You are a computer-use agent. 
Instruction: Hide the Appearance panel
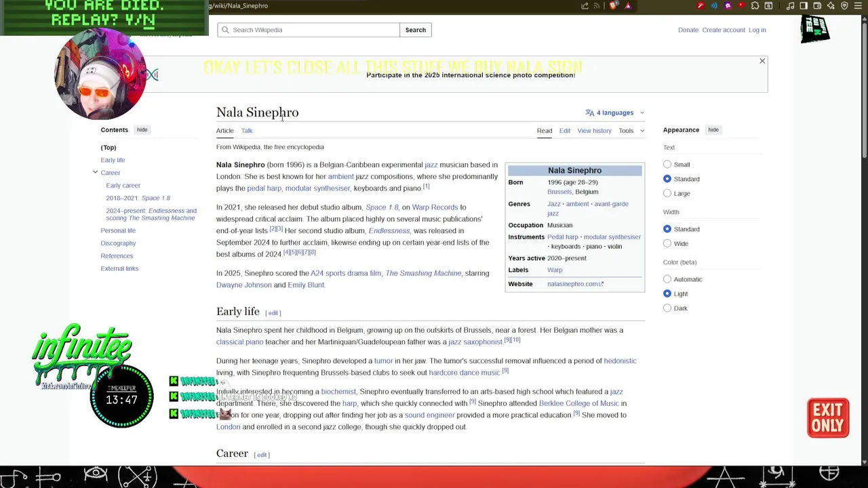coord(713,129)
